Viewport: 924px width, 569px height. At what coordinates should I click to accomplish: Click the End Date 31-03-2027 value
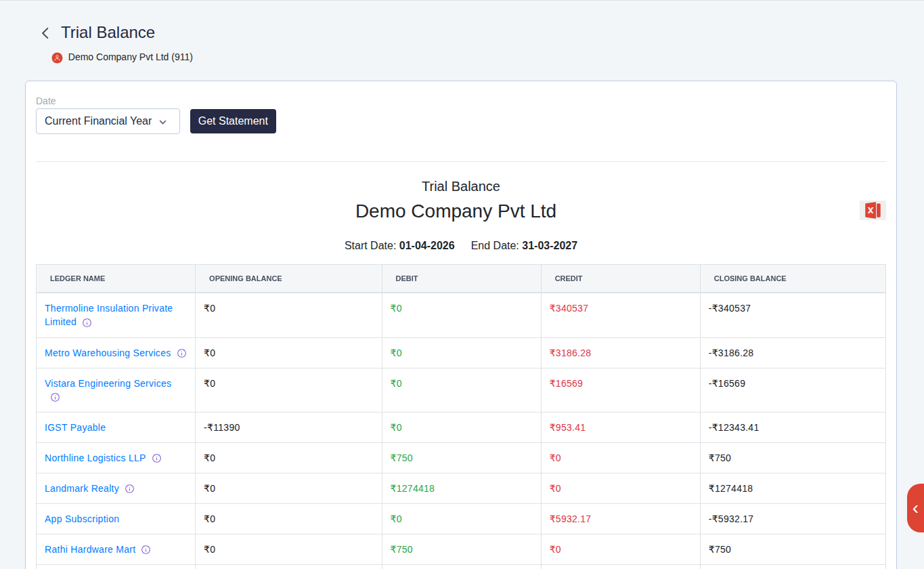point(550,245)
